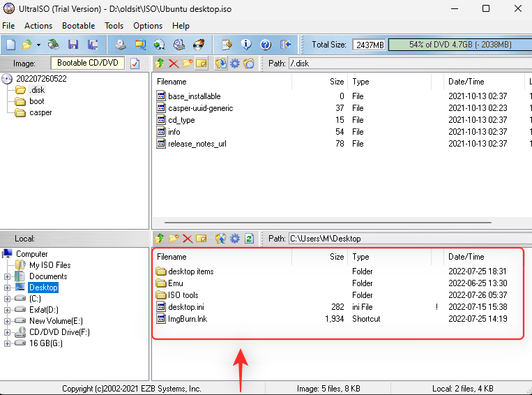Click the Make CD/DVD Image drive icon

pos(120,45)
